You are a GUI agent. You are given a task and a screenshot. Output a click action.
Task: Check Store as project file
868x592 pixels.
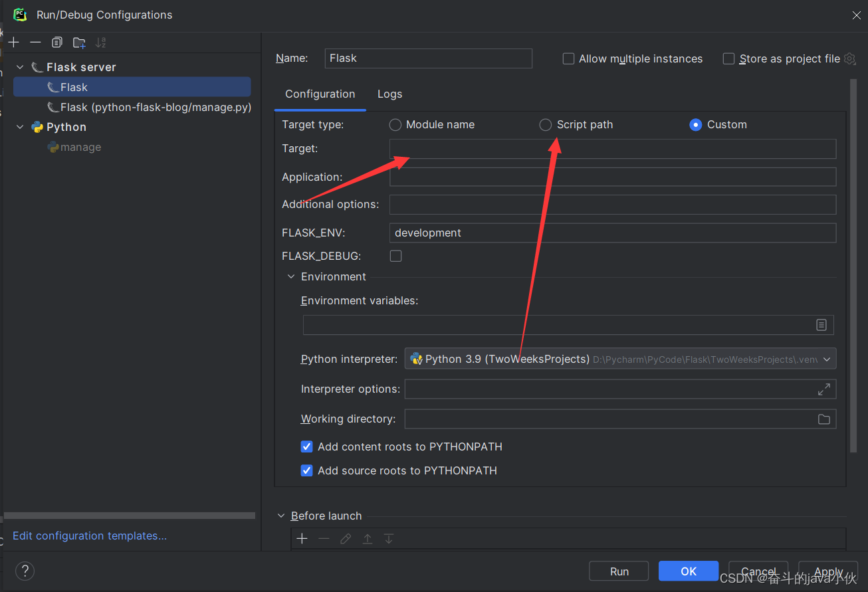[x=728, y=59]
